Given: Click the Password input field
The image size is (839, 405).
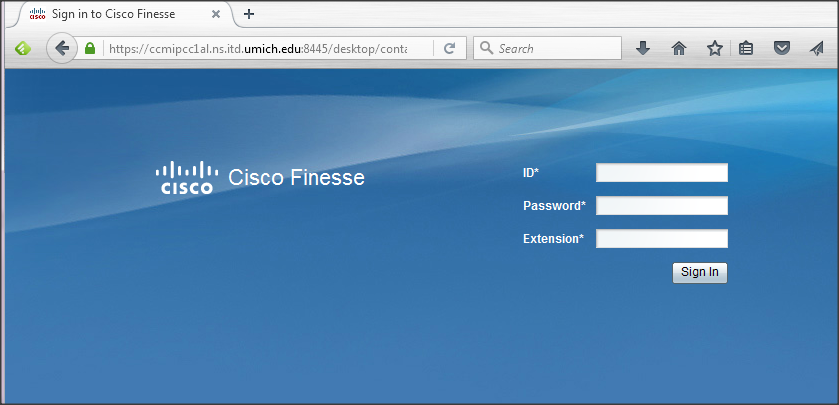Looking at the screenshot, I should 662,205.
